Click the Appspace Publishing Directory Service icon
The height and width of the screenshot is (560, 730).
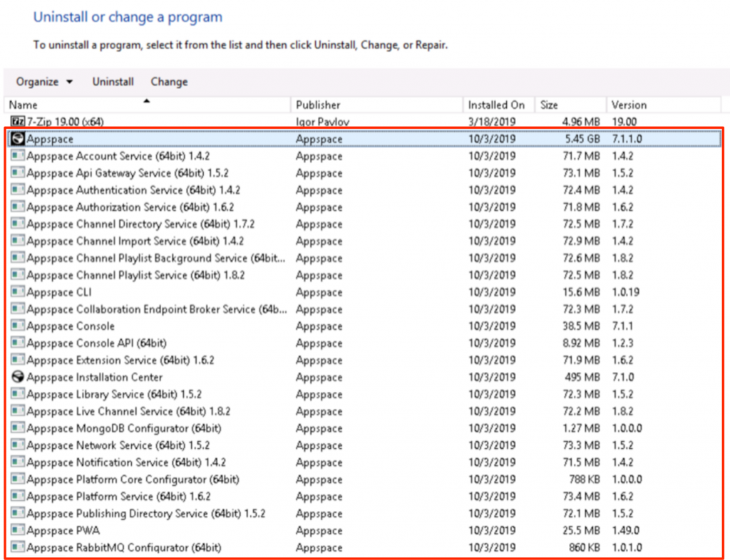coord(18,514)
